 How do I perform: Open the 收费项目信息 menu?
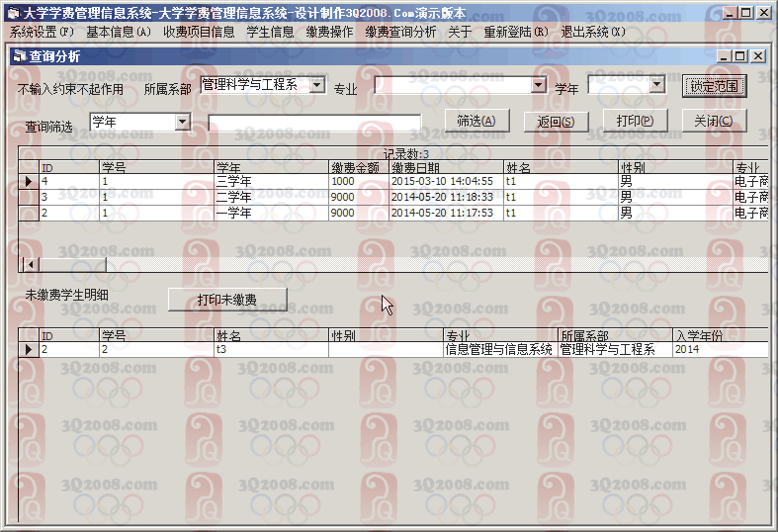[199, 32]
